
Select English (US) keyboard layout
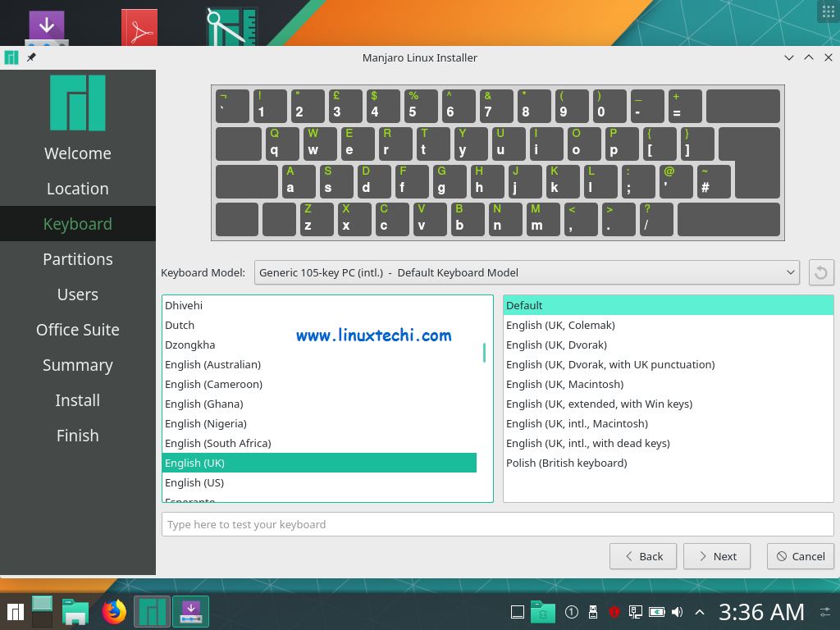(194, 482)
